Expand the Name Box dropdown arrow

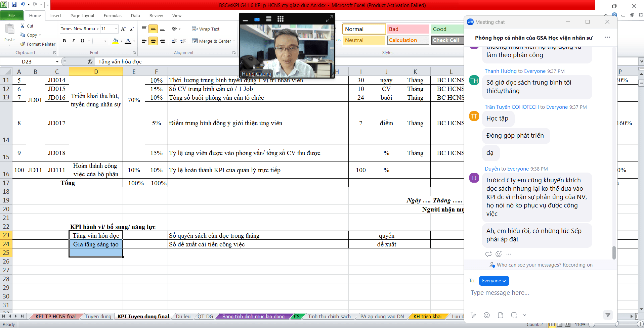click(x=57, y=61)
